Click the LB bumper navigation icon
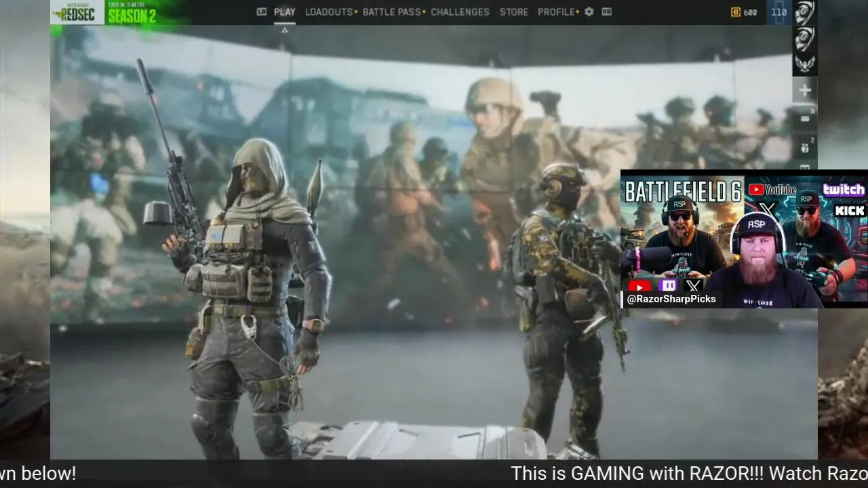This screenshot has height=488, width=868. coord(262,12)
